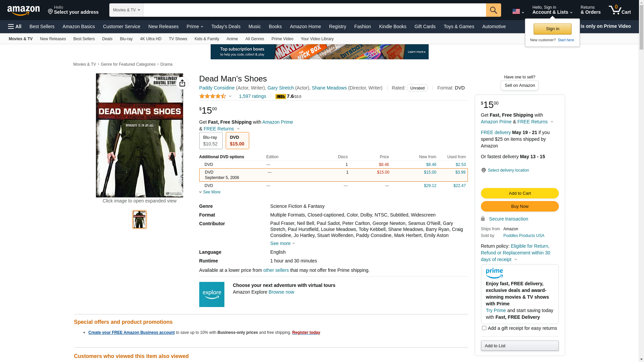644x362 pixels.
Task: Open the Movies & TV search category dropdown
Action: click(126, 10)
